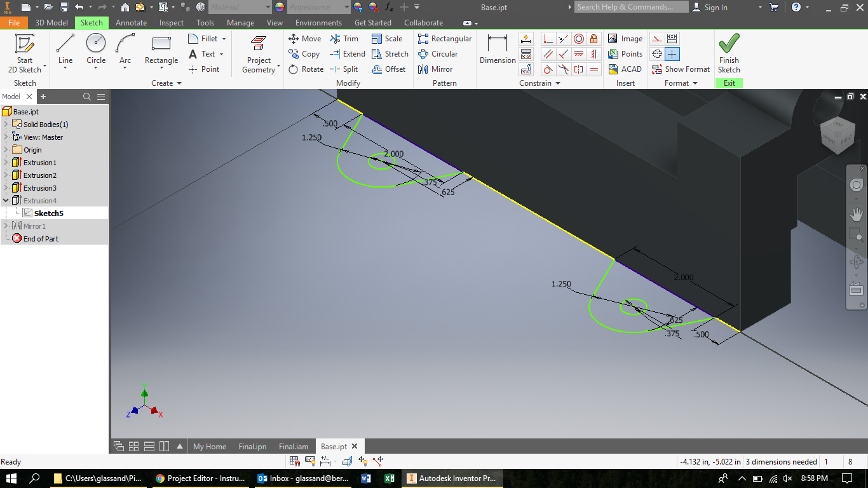This screenshot has height=488, width=868.
Task: Select the Rectangle tool
Action: click(x=161, y=50)
